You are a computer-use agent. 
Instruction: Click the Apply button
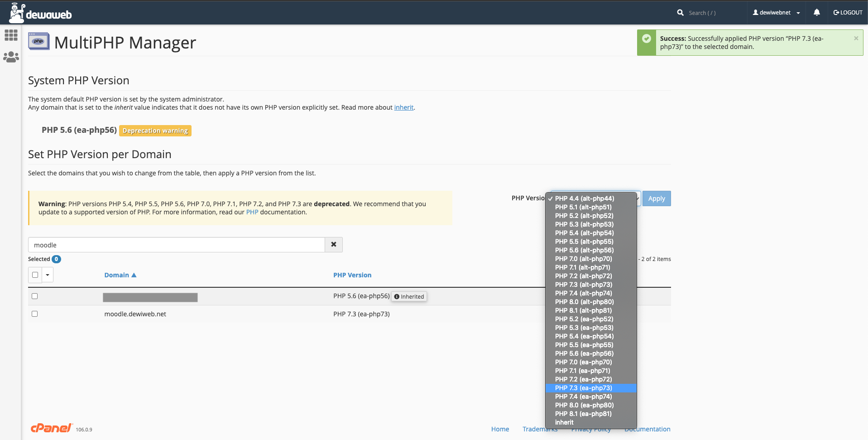657,198
